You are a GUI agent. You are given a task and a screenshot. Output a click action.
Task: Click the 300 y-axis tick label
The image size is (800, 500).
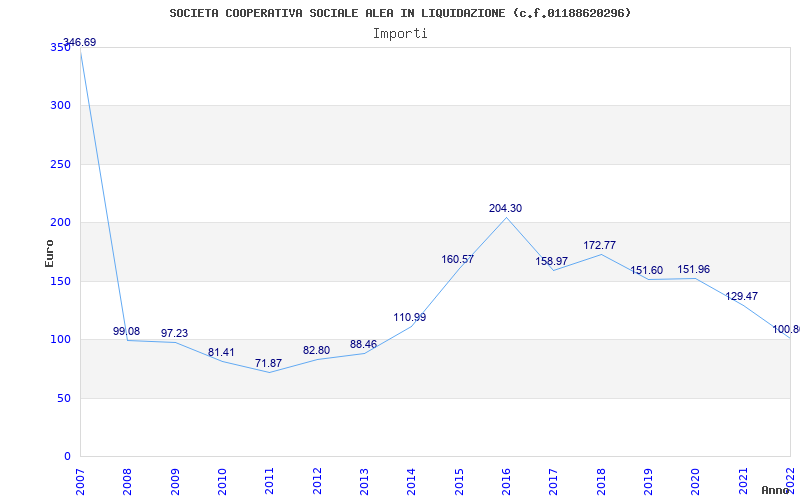pos(60,106)
